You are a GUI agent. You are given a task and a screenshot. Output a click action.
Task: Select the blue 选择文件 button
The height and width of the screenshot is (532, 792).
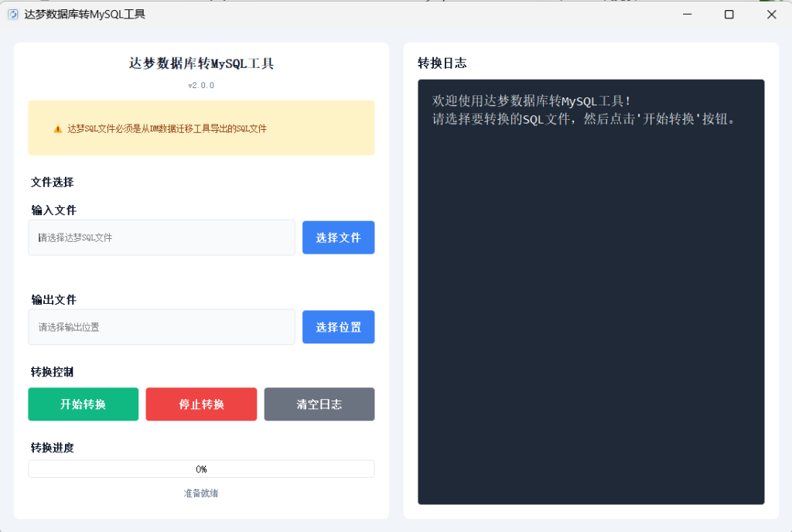[x=338, y=237]
